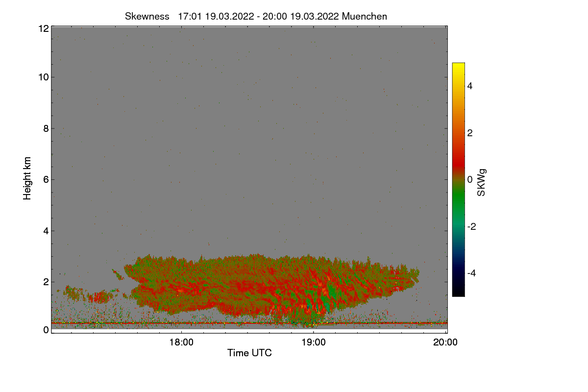Click the red horizontal line near ground level
Image resolution: width=588 pixels, height=392 pixels.
pyautogui.click(x=249, y=323)
